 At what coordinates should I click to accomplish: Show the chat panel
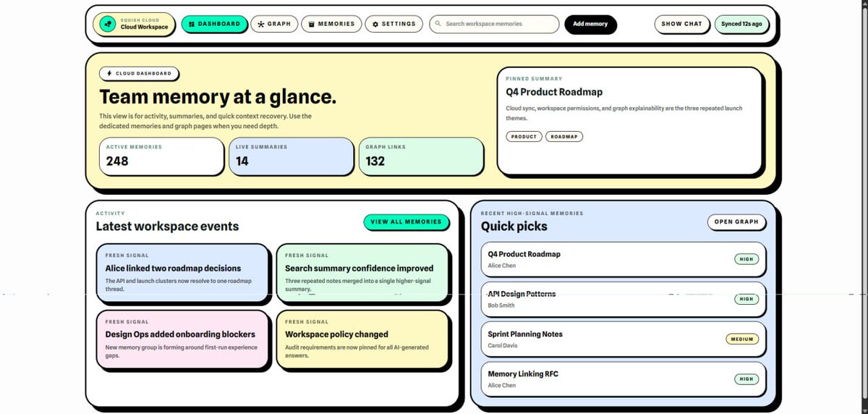(x=681, y=24)
